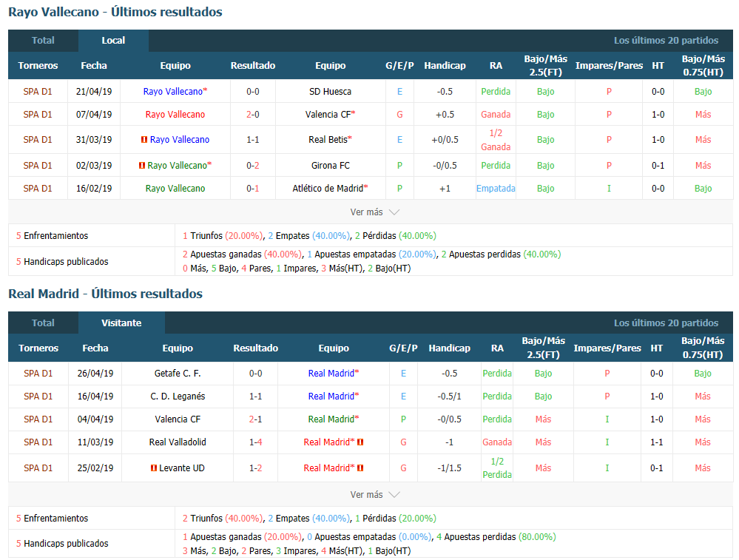The width and height of the screenshot is (739, 560).
Task: Click Impares/Pares header in the Real Madrid table
Action: click(x=607, y=348)
